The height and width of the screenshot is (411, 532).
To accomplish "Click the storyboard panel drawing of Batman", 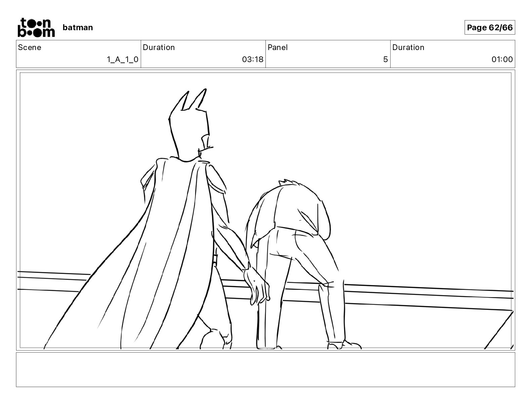I will [265, 210].
